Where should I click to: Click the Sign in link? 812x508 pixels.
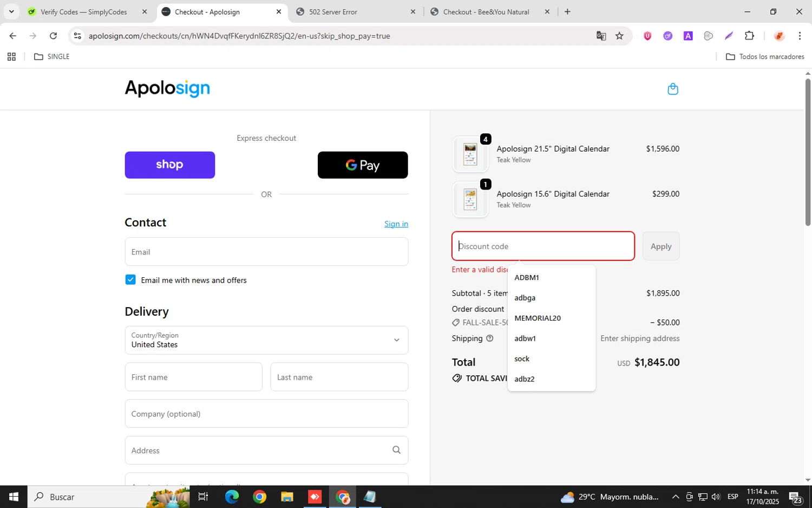[x=396, y=224]
